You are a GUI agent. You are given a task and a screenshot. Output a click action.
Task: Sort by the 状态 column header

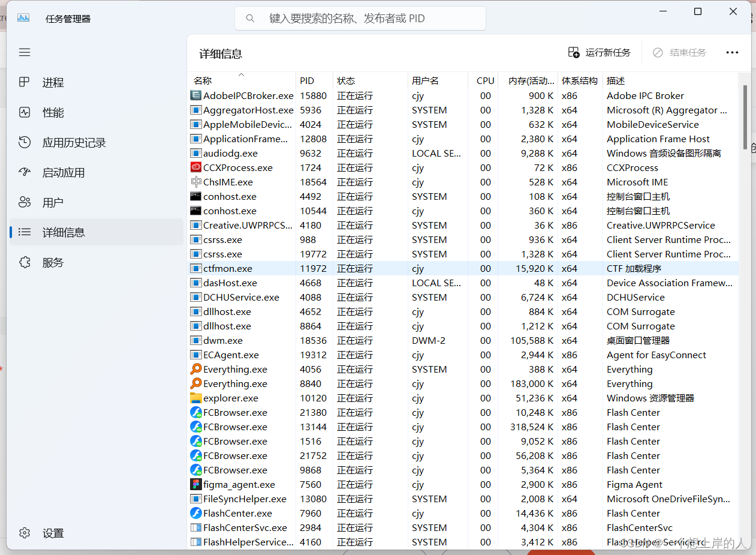(x=370, y=80)
